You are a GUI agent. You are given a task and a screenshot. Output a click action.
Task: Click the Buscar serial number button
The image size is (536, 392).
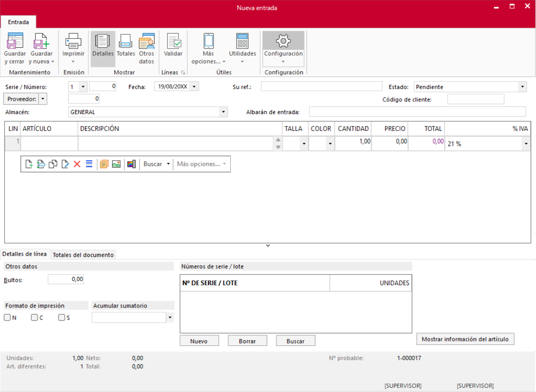(x=296, y=341)
